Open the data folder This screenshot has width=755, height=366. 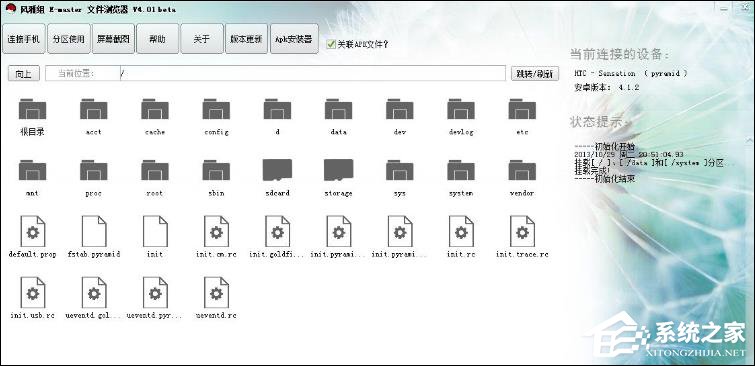tap(338, 109)
